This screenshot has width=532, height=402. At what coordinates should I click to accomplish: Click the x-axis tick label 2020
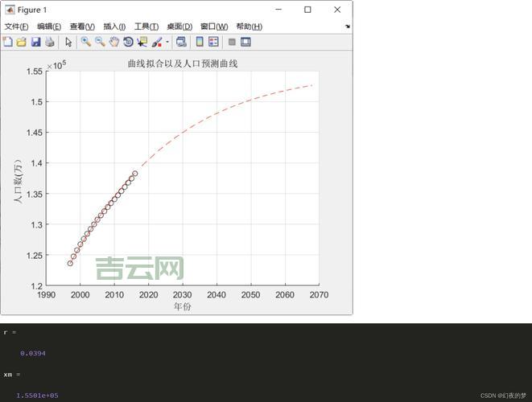click(148, 295)
